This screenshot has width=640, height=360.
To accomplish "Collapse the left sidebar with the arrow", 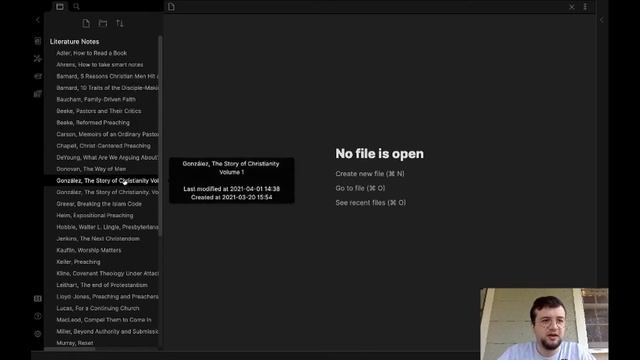I will pos(38,20).
